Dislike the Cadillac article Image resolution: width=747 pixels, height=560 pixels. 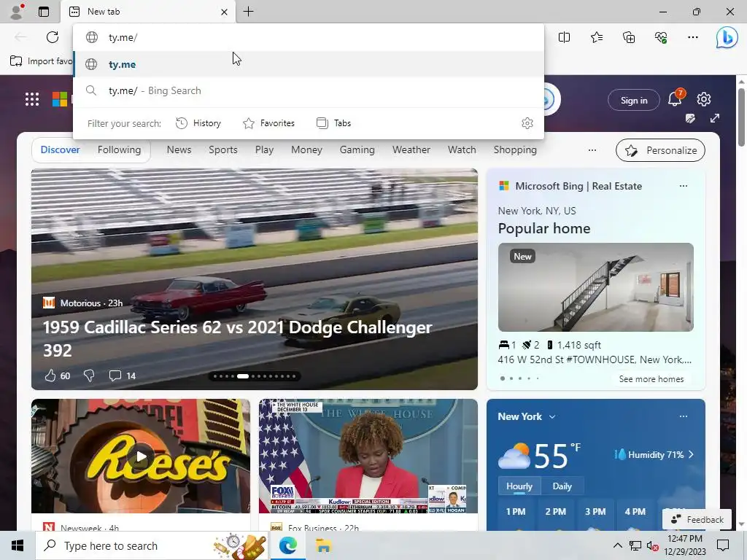tap(88, 376)
